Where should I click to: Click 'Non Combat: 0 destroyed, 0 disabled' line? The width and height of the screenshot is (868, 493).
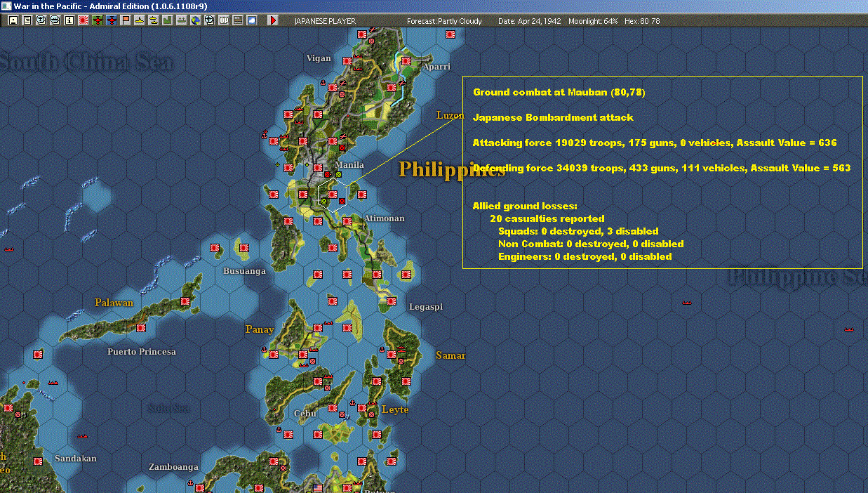point(591,244)
